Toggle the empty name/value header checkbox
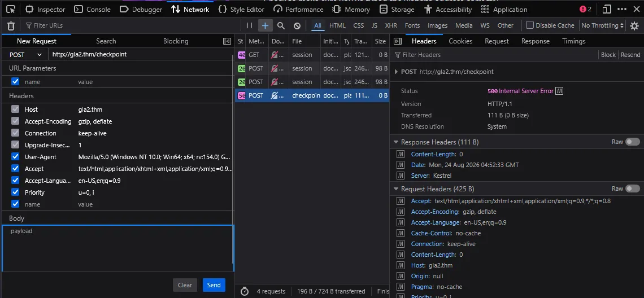Viewport: 644px width, 298px height. pyautogui.click(x=15, y=204)
